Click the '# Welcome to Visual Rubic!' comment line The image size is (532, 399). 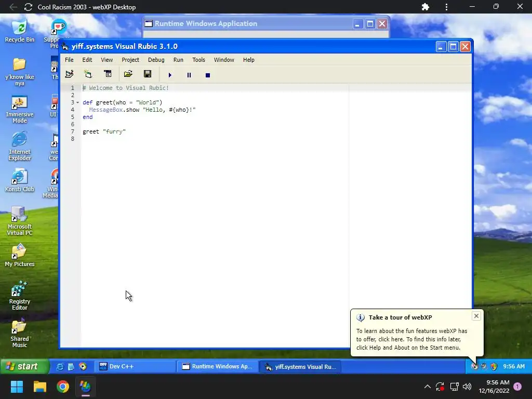point(126,88)
